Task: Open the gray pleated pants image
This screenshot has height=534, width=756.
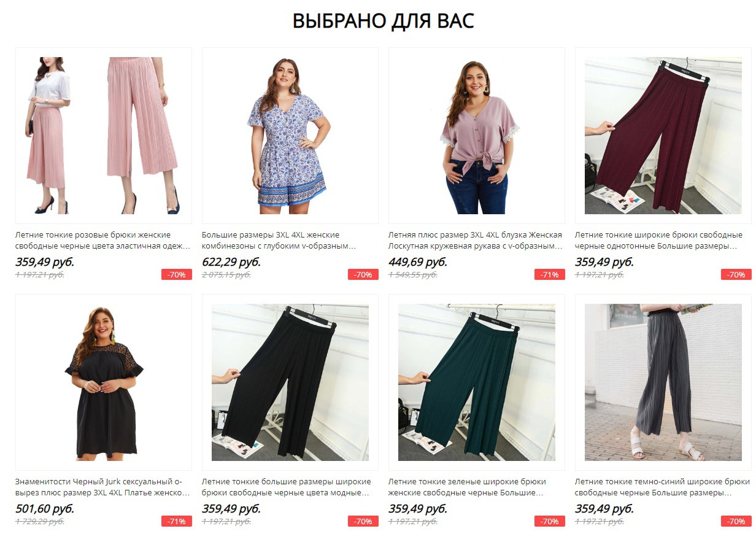Action: click(x=663, y=382)
